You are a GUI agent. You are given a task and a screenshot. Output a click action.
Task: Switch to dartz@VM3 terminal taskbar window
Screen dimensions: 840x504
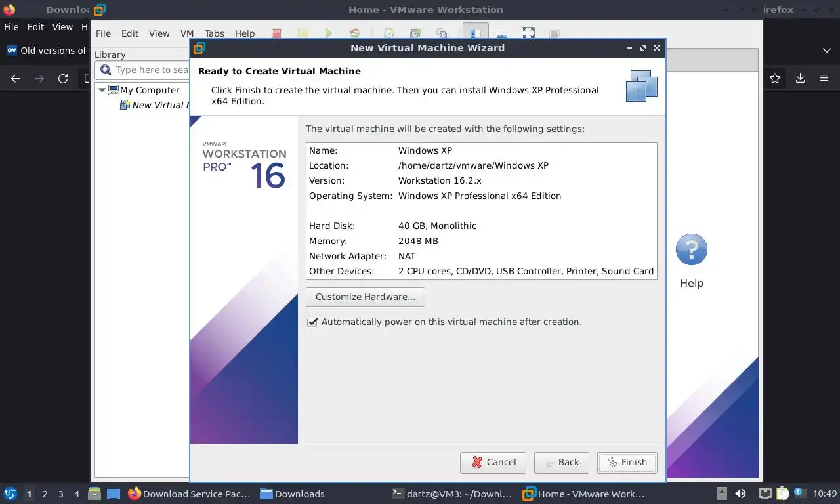coord(451,494)
